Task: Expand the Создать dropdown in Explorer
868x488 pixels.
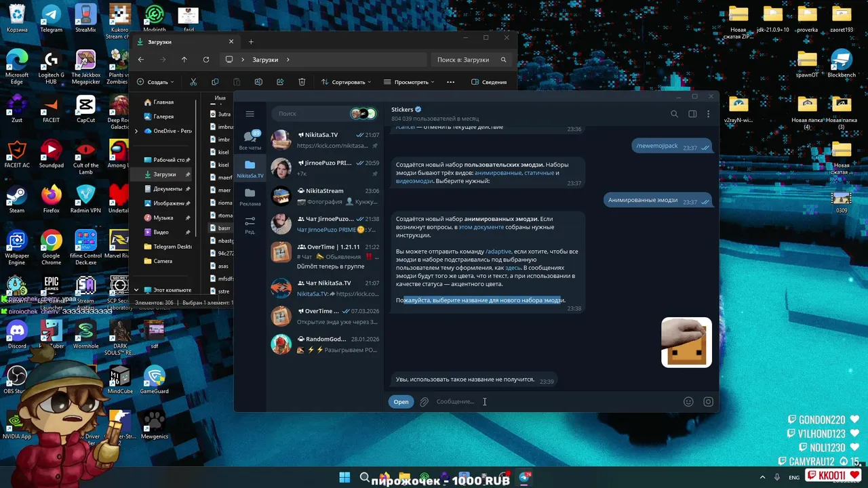Action: (155, 82)
